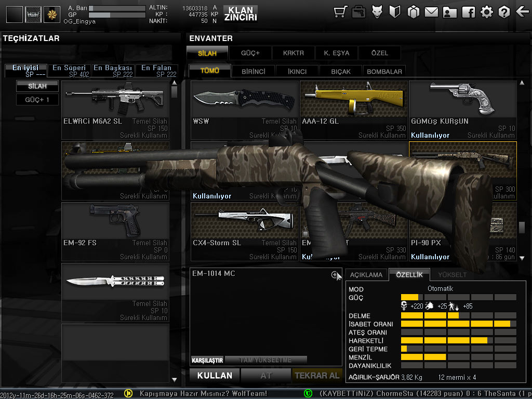Image resolution: width=532 pixels, height=399 pixels.
Task: Click the GÜÇ+ 1 equipment button
Action: (x=37, y=100)
